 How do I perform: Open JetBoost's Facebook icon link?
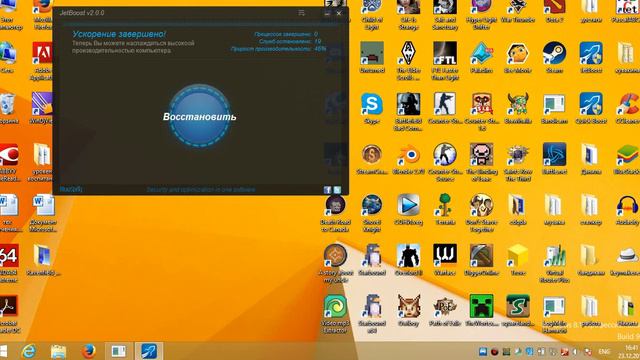[327, 190]
